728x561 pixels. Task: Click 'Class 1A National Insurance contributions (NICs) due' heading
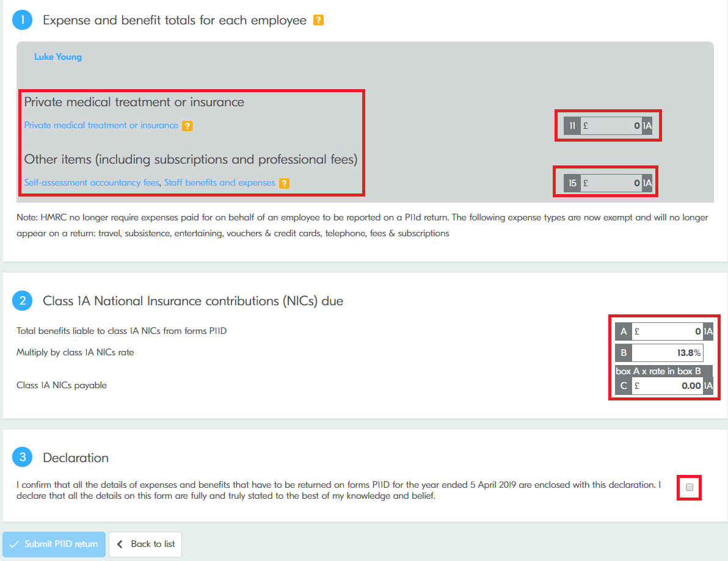(x=193, y=301)
